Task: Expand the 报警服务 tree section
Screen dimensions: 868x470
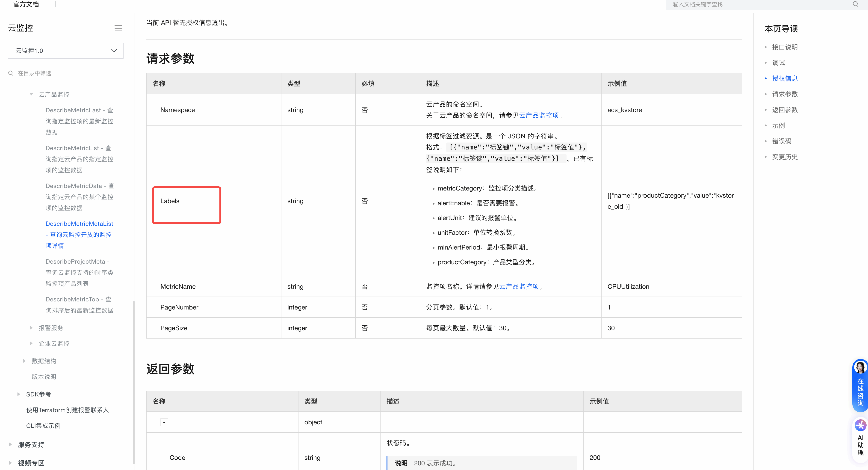Action: click(x=31, y=328)
